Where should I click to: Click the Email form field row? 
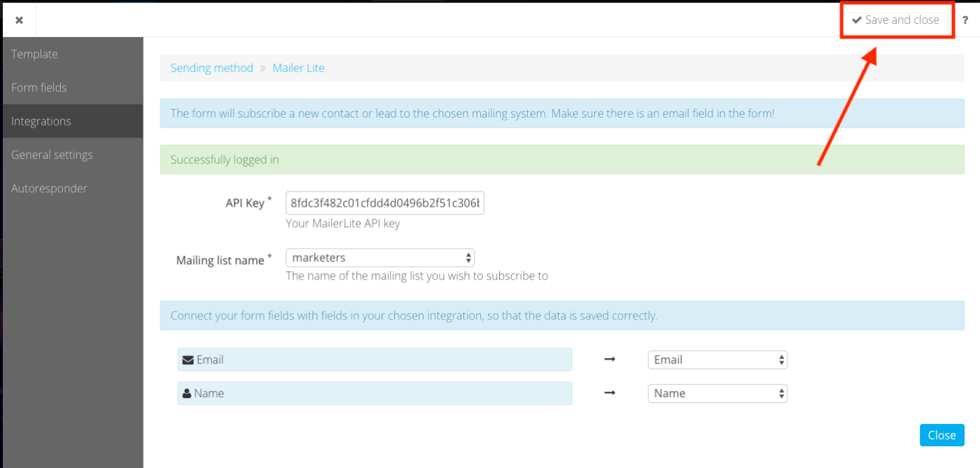[374, 359]
